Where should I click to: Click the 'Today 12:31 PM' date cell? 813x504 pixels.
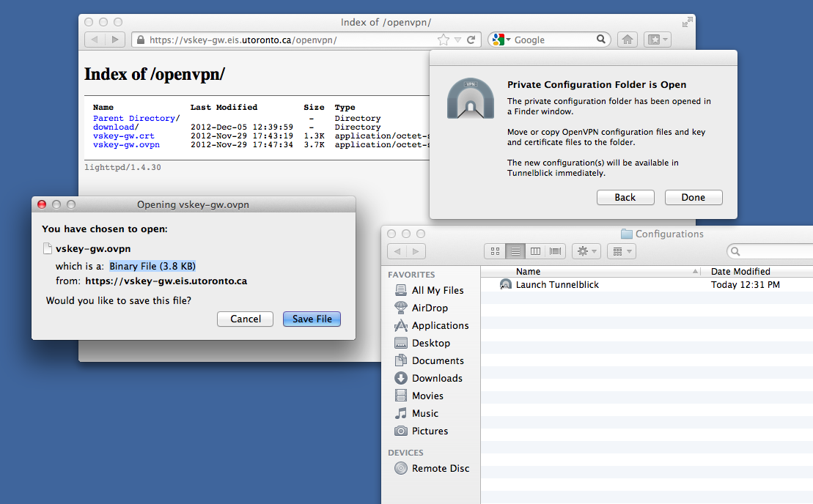pos(745,284)
